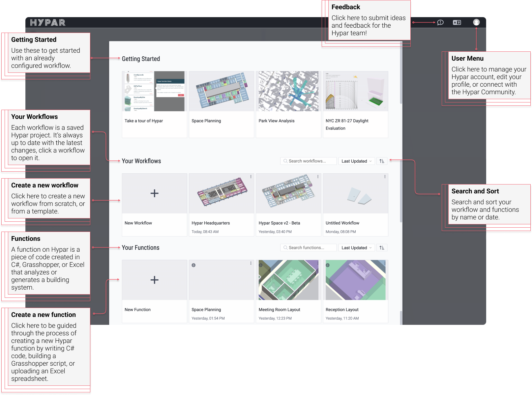Click the Park View Analysis title
Viewport: 532px width, 395px height.
[277, 121]
